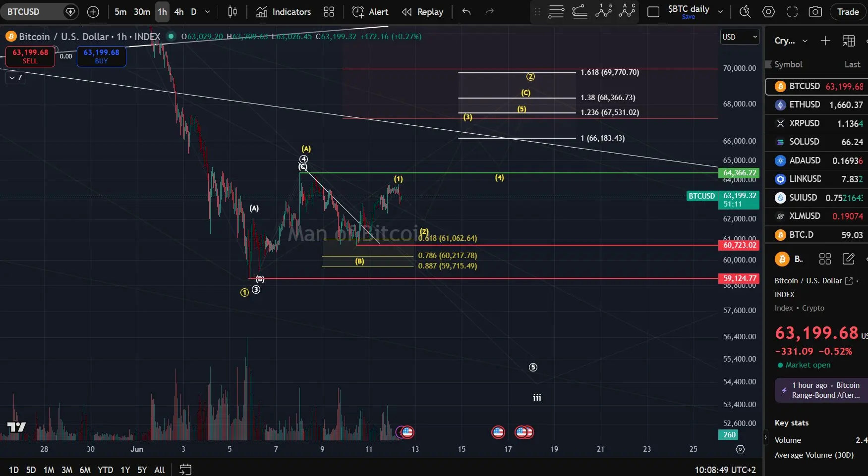The image size is (868, 476).
Task: Open the Trade panel
Action: pyautogui.click(x=848, y=12)
